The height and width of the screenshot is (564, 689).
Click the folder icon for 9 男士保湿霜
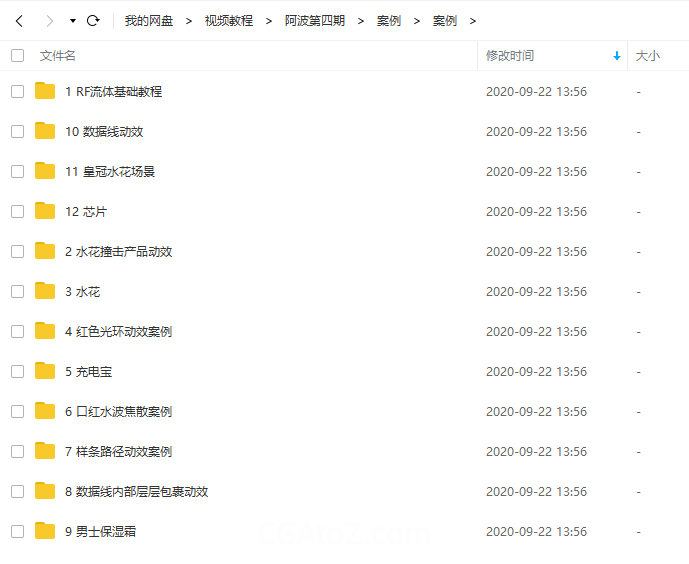45,531
